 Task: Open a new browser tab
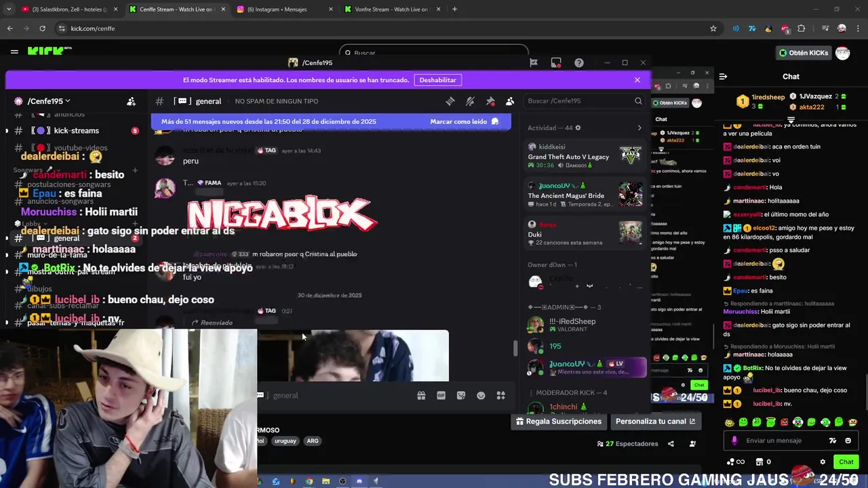454,9
